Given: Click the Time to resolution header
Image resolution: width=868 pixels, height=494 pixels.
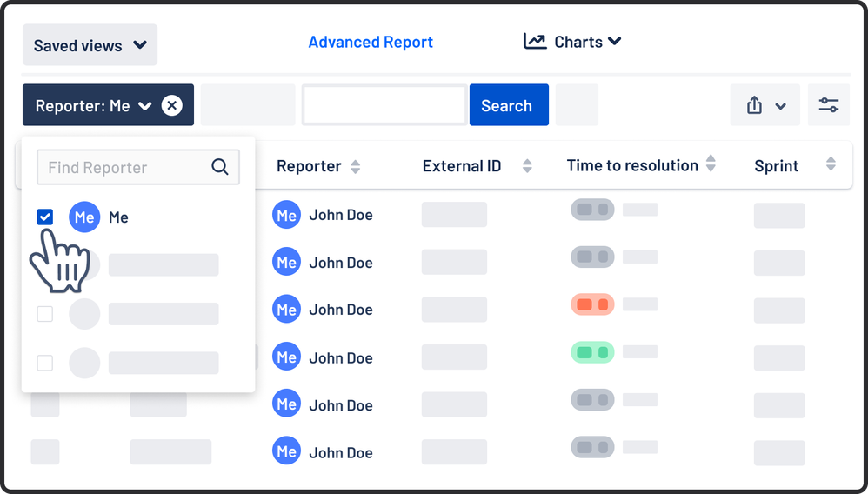Looking at the screenshot, I should [x=632, y=165].
